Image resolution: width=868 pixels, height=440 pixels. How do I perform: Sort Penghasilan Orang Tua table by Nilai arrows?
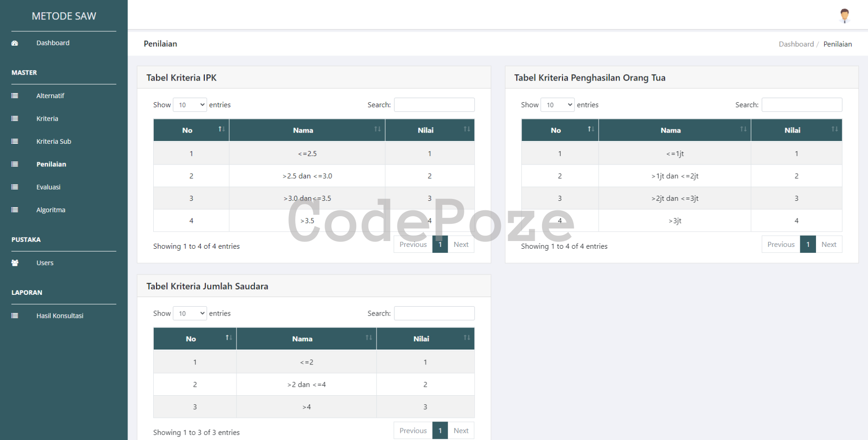(834, 129)
